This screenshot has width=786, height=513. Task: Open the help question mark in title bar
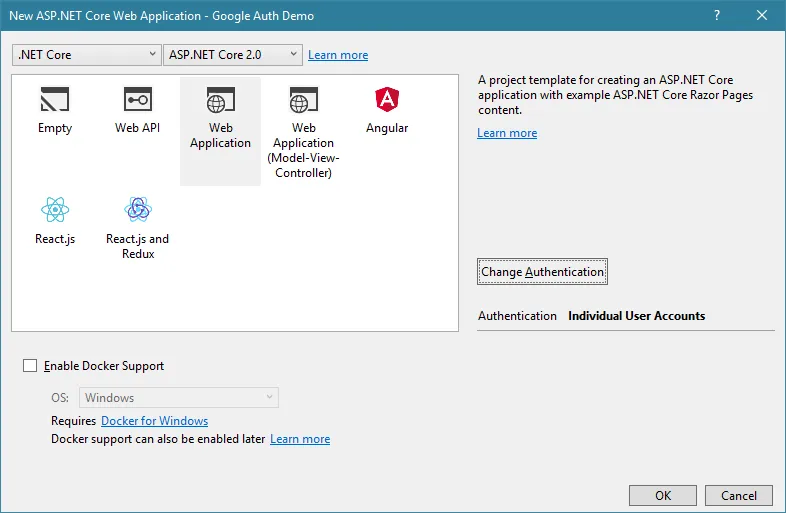[x=717, y=15]
